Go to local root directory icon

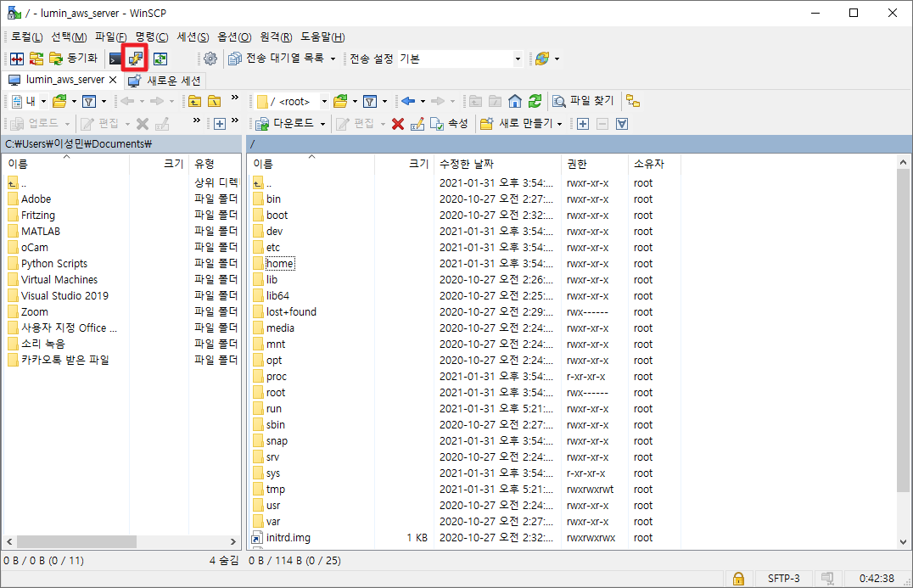click(x=215, y=102)
